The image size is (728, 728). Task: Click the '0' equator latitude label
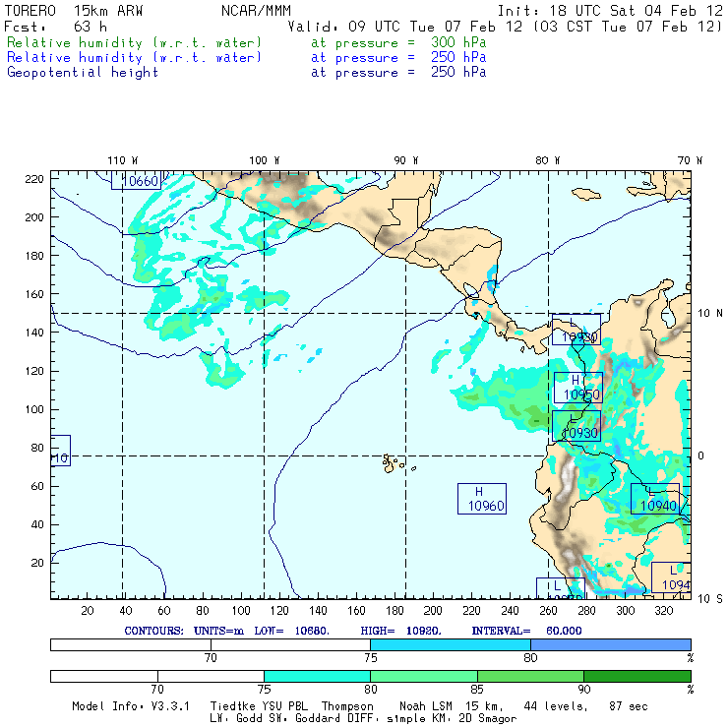click(x=700, y=455)
